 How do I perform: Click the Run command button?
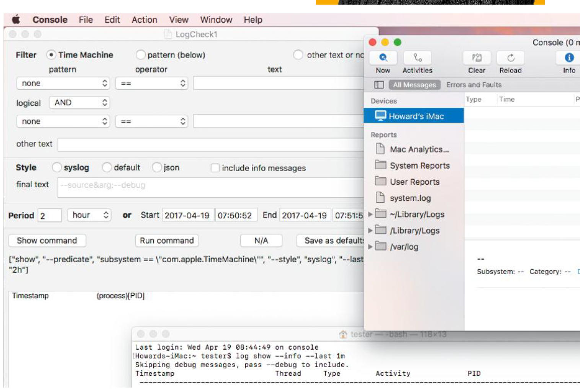167,241
